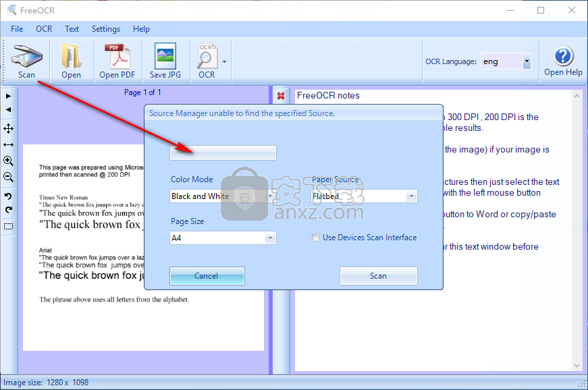The width and height of the screenshot is (588, 390).
Task: Go to next page with the right arrow
Action: (x=8, y=96)
